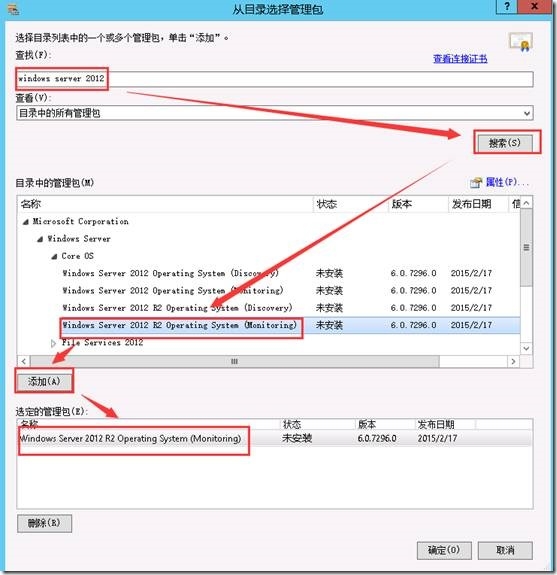Focus the 查找 search text field
Image resolution: width=557 pixels, height=575 pixels.
tap(275, 79)
